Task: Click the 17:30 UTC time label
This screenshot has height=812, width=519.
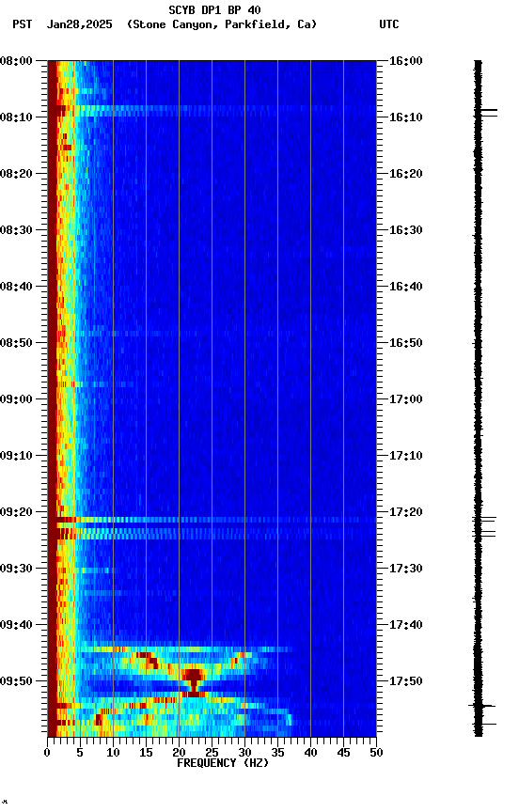Action: 405,569
